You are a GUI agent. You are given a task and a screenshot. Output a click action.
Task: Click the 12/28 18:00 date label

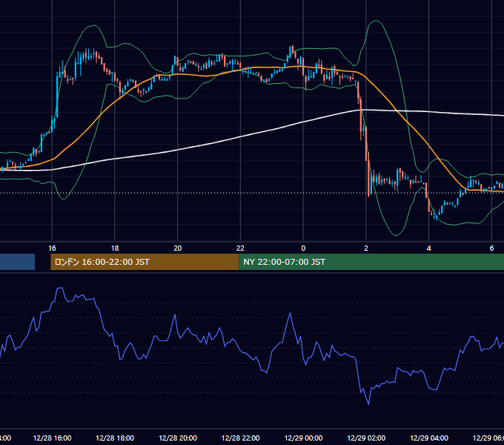(x=115, y=438)
